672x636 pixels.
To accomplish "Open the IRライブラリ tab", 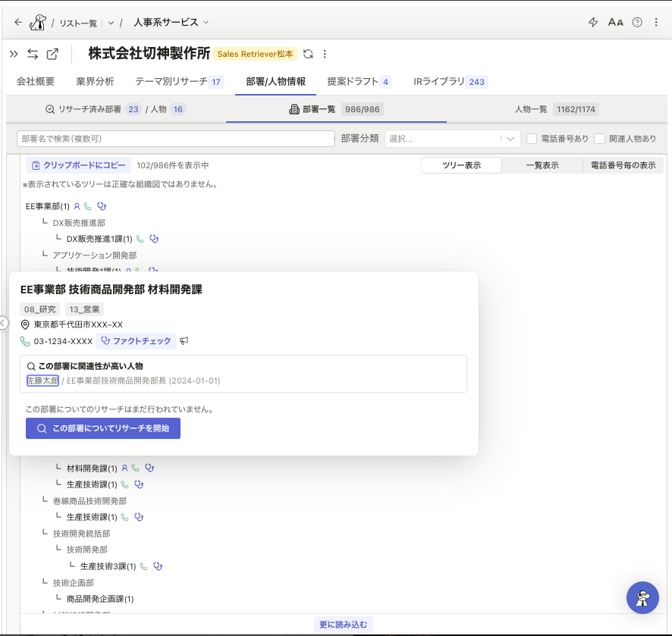I will (450, 81).
